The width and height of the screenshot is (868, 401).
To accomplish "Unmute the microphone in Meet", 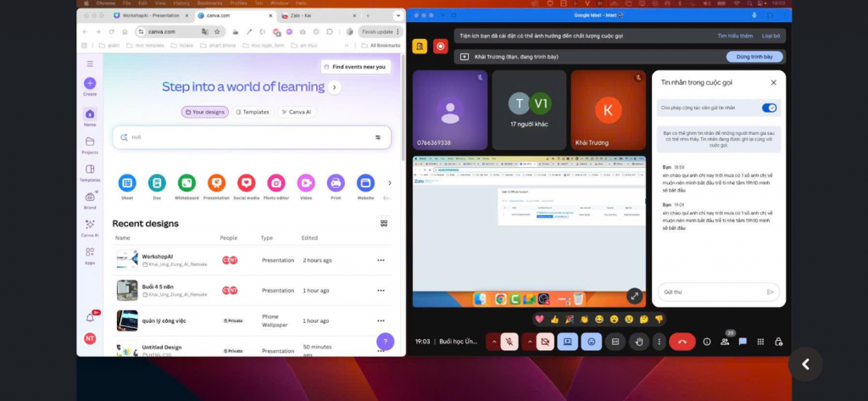I will coord(509,342).
